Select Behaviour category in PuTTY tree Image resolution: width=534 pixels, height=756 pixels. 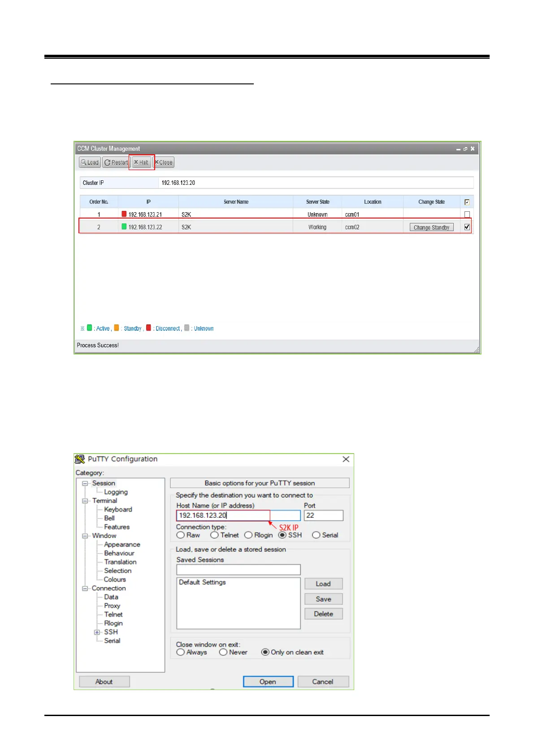(x=119, y=553)
